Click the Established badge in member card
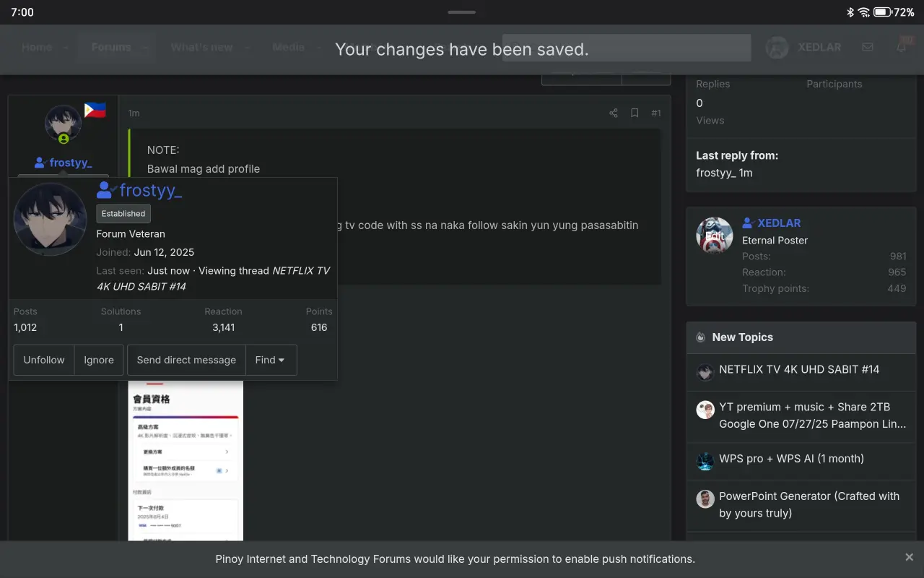 (123, 214)
